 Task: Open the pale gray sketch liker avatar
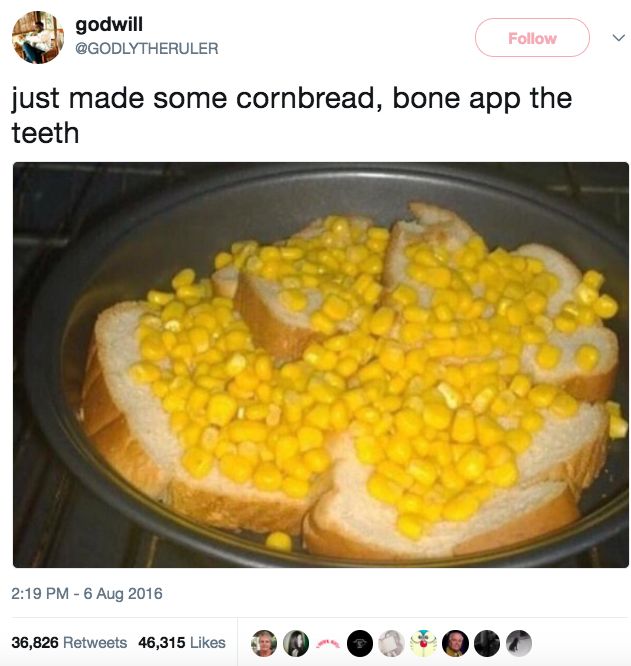click(392, 643)
